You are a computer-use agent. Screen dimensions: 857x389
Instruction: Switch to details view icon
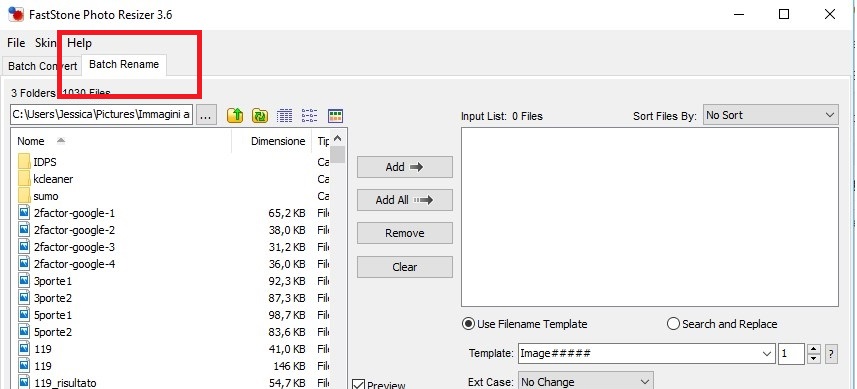[285, 115]
